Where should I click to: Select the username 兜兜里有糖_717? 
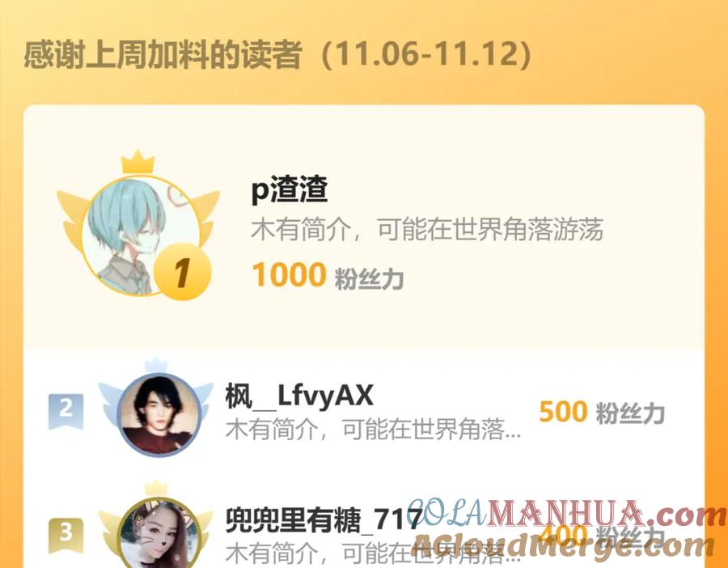point(324,519)
